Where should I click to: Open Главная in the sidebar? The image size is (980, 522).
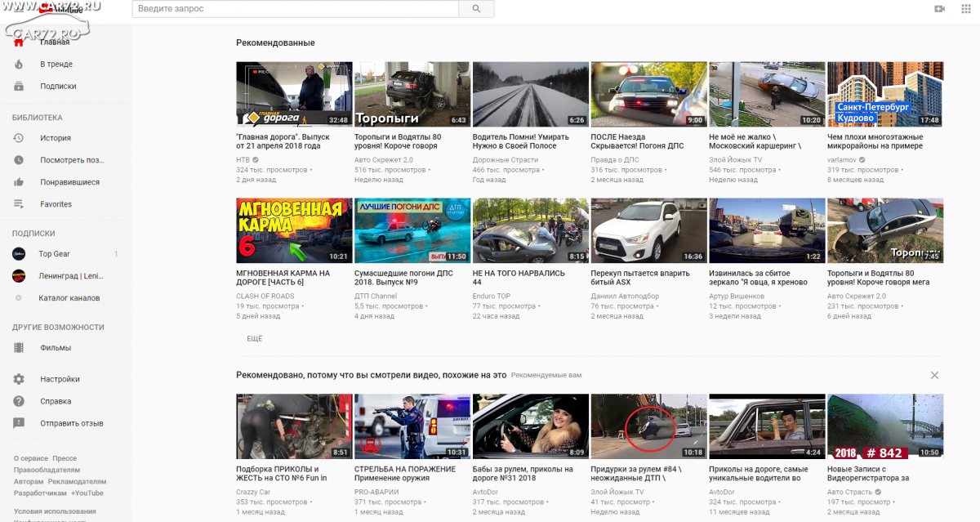click(x=55, y=42)
